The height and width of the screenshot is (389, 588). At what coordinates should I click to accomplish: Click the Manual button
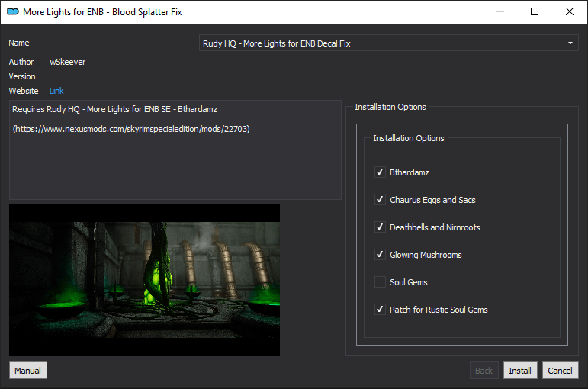(27, 370)
